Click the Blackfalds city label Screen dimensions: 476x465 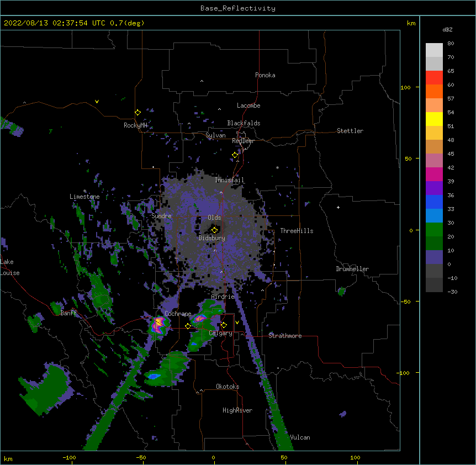[x=244, y=123]
